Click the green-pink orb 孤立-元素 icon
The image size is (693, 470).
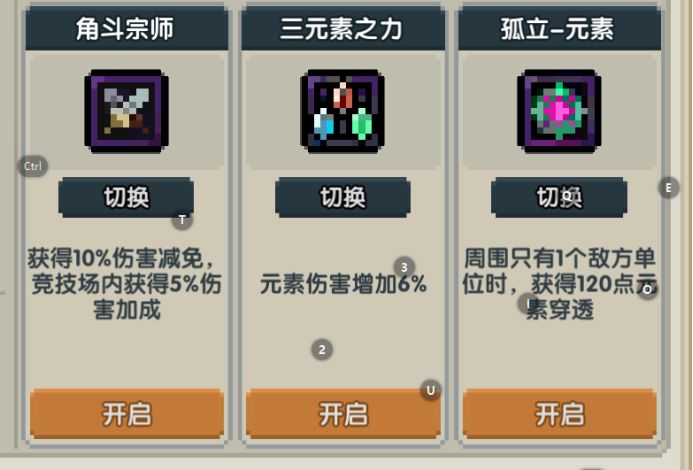559,111
